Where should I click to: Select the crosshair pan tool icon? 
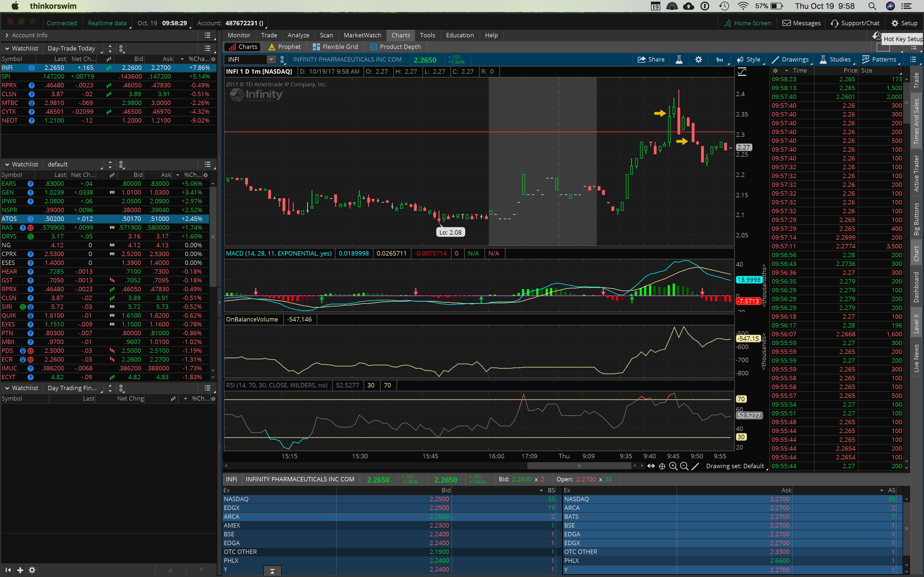coord(662,466)
